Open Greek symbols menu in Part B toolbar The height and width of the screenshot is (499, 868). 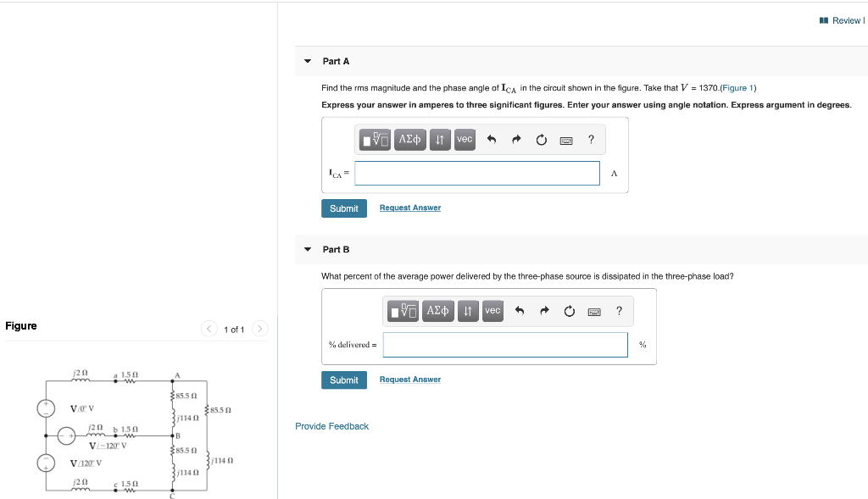[438, 311]
